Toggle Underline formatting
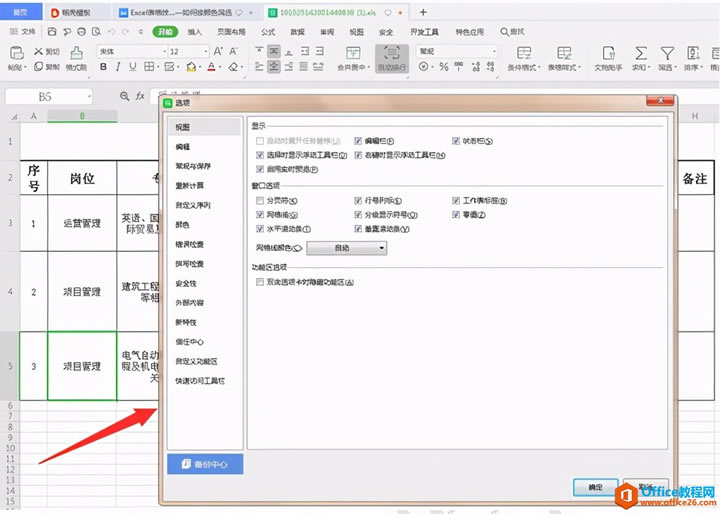The image size is (720, 514). [x=133, y=67]
